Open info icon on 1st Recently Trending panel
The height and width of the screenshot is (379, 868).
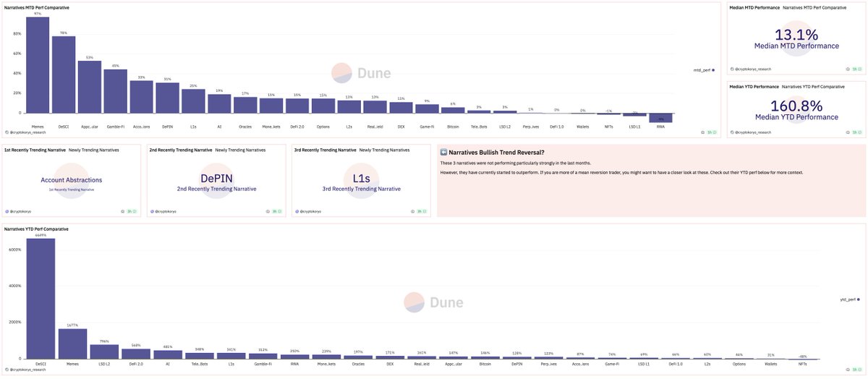[123, 211]
